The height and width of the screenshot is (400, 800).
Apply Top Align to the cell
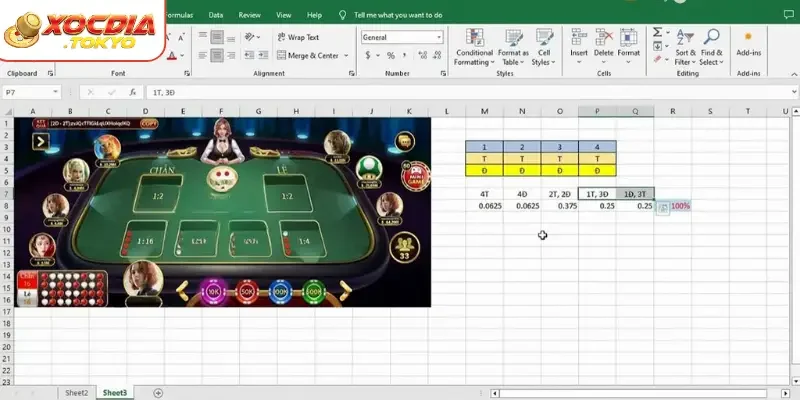point(203,37)
